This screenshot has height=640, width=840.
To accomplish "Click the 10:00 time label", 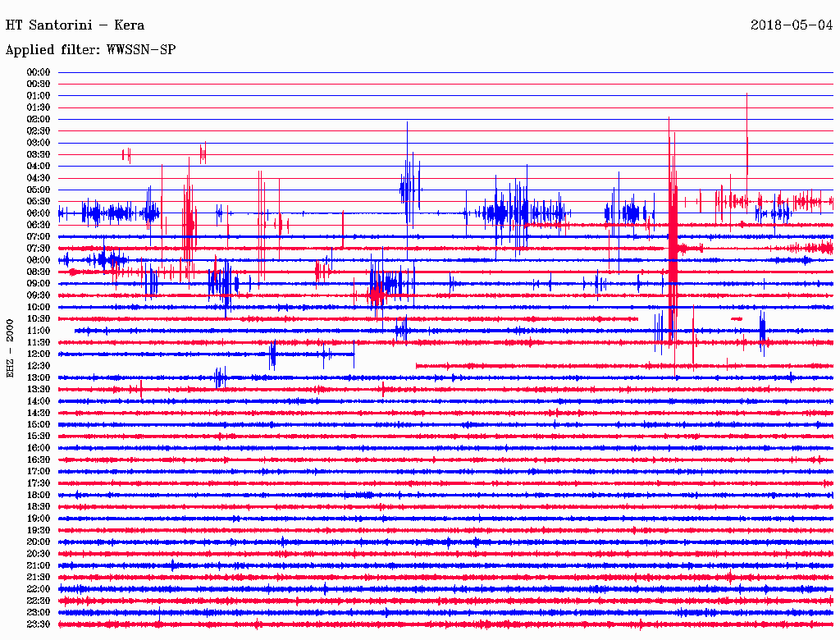I will tap(39, 308).
